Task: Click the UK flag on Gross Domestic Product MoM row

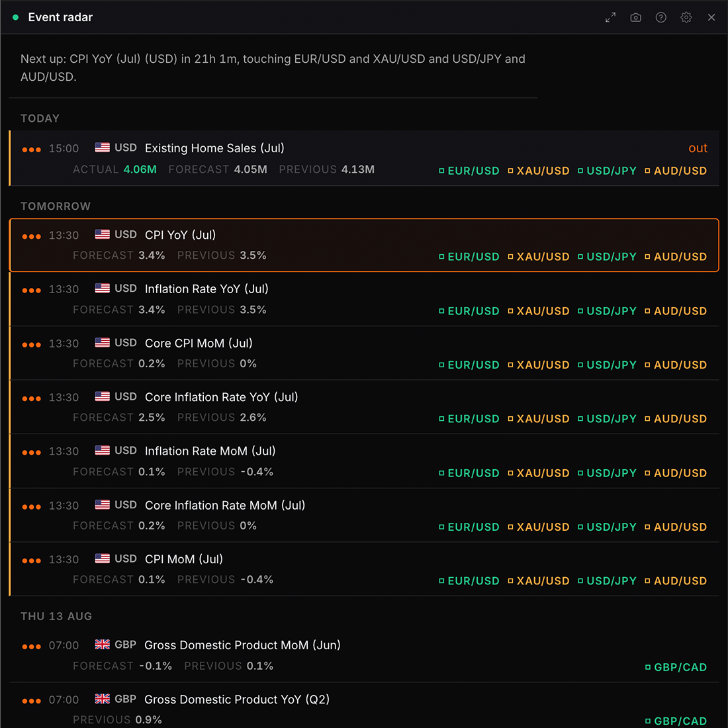Action: coord(102,645)
